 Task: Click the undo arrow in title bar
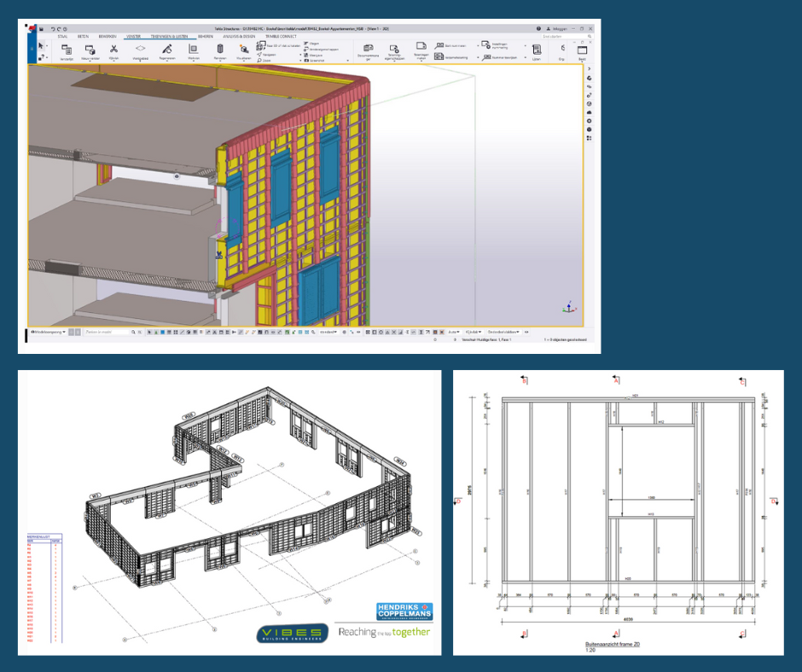click(54, 28)
